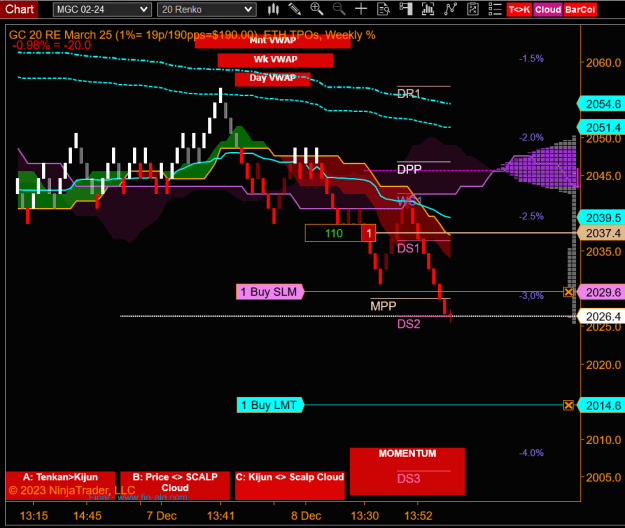Image resolution: width=625 pixels, height=528 pixels.
Task: Cancel the Buy SLM order with its X
Action: (x=568, y=292)
